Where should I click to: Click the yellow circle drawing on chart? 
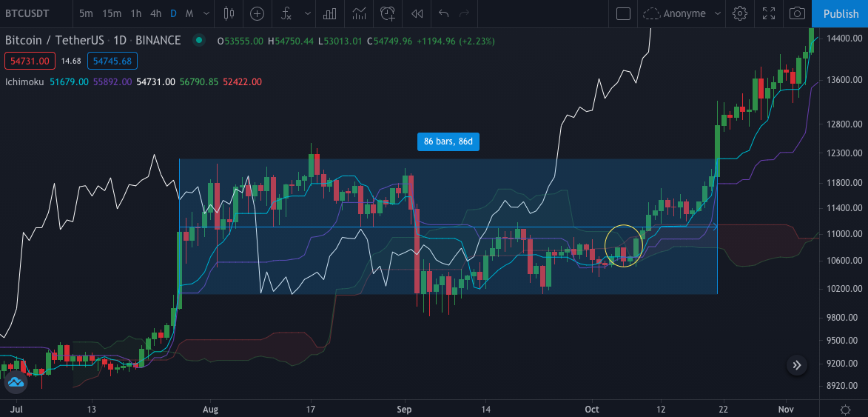(x=623, y=246)
